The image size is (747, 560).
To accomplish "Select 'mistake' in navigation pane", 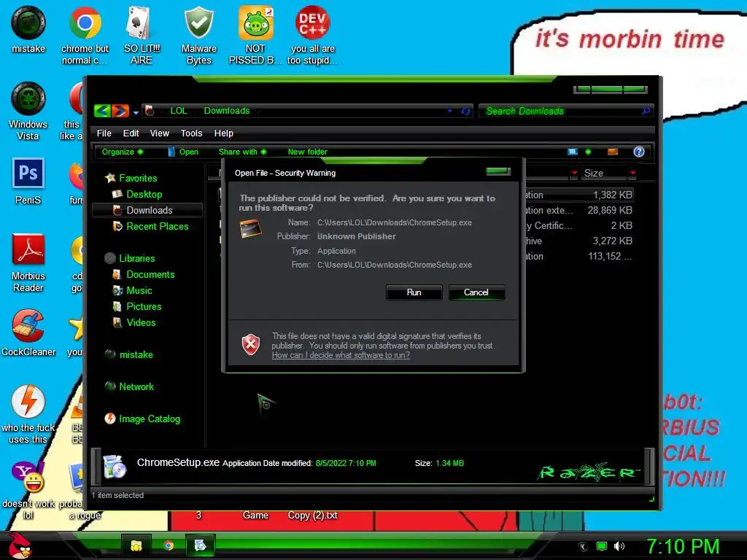I will pos(136,355).
